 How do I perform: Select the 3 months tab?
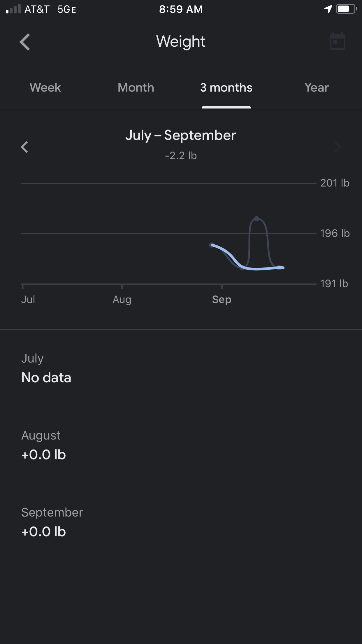(x=226, y=87)
